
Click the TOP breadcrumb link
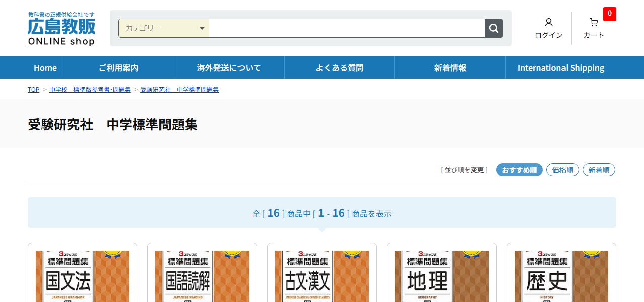tap(33, 90)
